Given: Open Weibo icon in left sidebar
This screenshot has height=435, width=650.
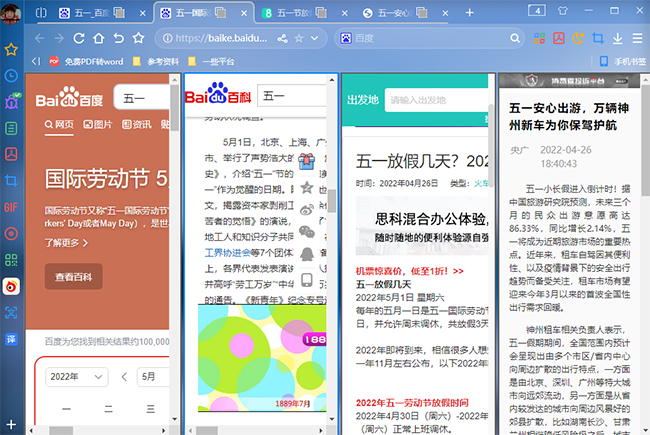Looking at the screenshot, I should [x=11, y=286].
